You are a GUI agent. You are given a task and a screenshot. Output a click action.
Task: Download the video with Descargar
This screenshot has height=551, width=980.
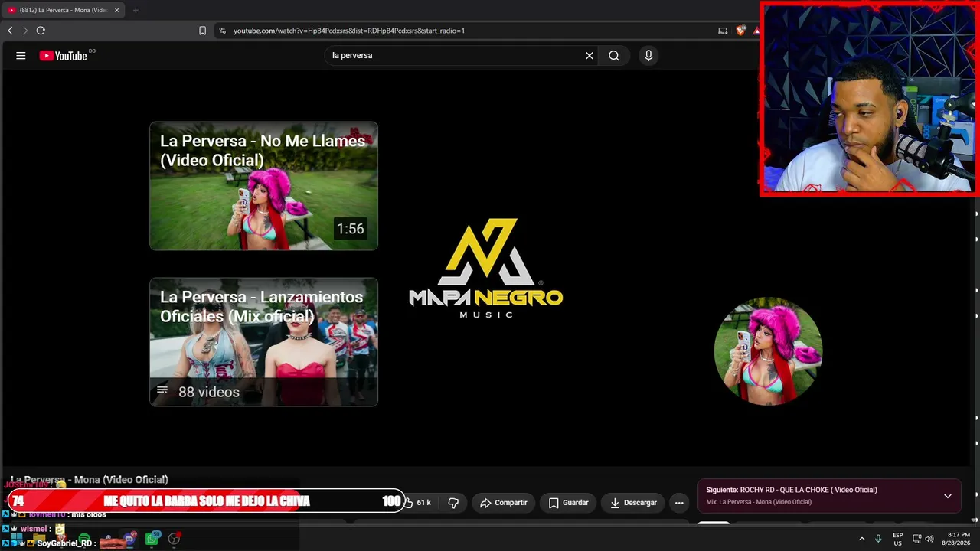coord(634,503)
